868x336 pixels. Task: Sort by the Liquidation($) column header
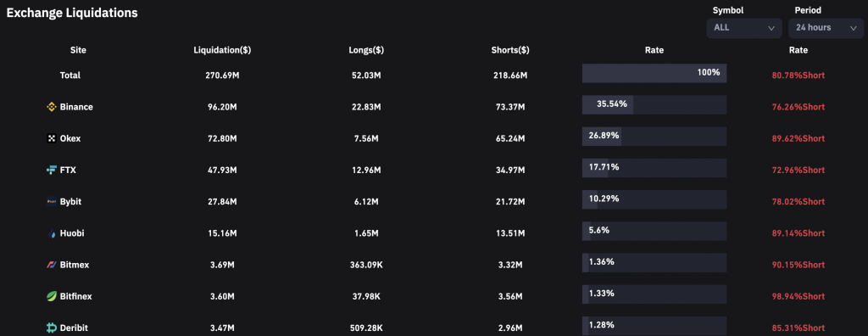coord(222,50)
